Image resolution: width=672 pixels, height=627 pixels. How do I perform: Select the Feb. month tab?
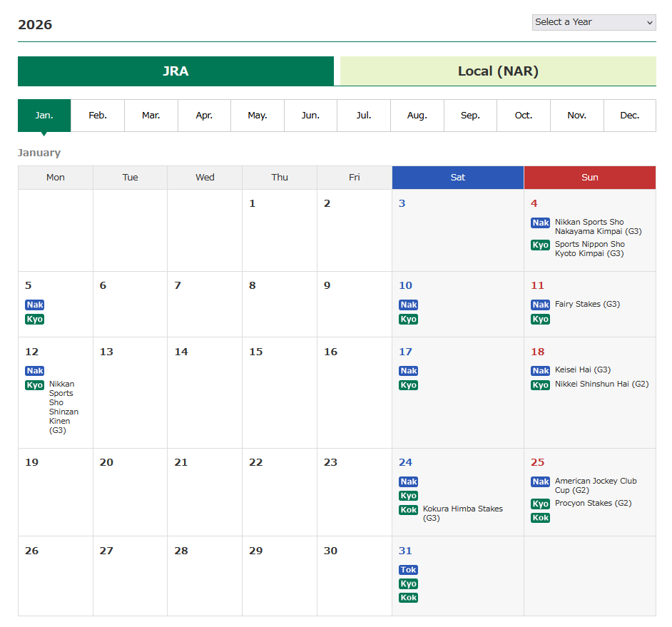tap(98, 116)
